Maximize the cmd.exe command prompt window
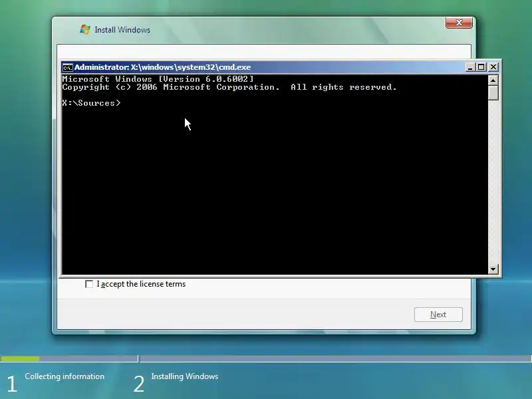Viewport: 532px width, 399px height. (x=481, y=67)
